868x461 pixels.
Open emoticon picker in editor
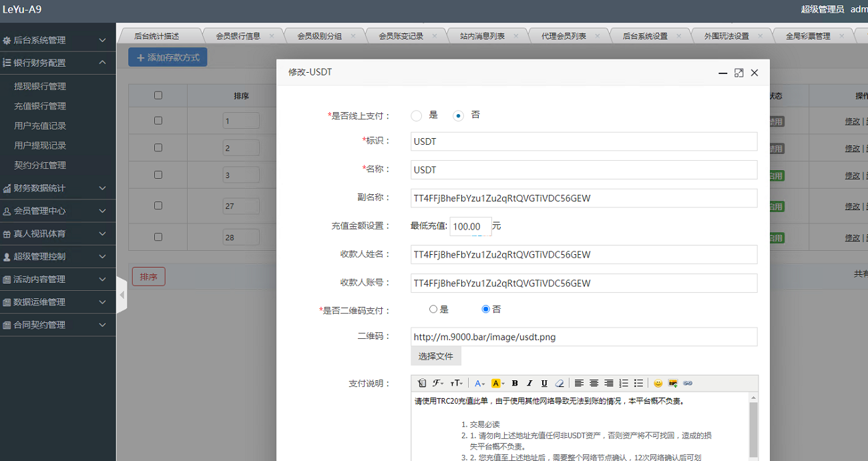(x=658, y=383)
